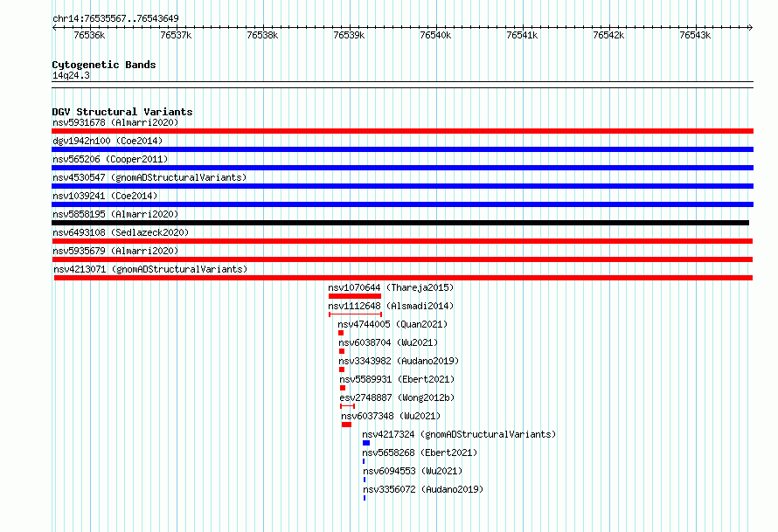Click the small red block under nsv4744005
The image size is (778, 532).
(x=341, y=333)
